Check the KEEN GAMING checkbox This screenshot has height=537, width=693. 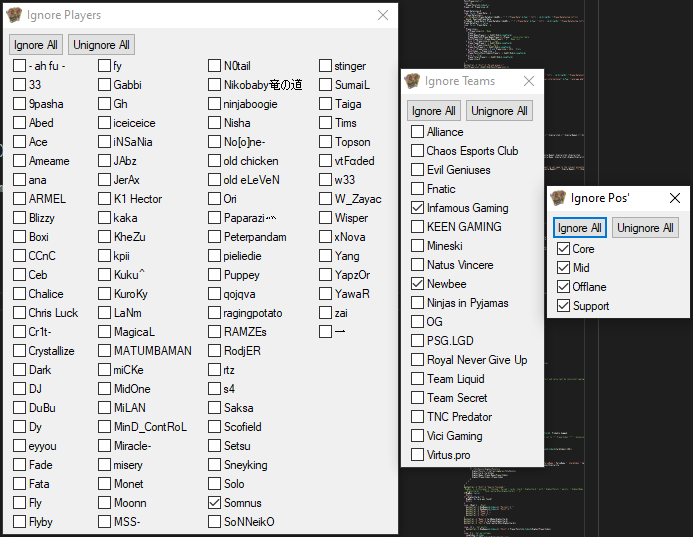point(417,226)
